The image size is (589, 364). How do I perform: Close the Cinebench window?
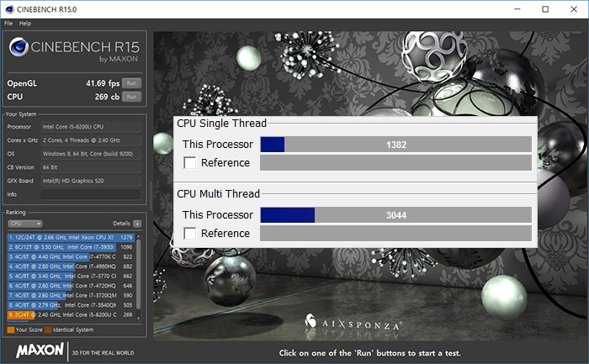pos(574,9)
